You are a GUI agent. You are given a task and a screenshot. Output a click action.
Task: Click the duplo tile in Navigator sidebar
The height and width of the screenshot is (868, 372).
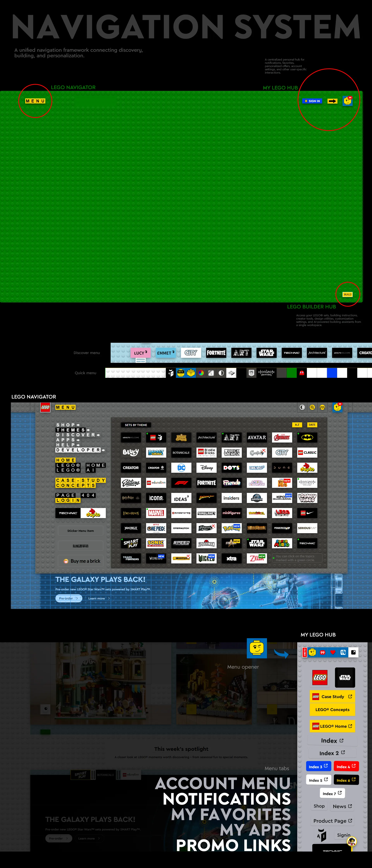93,513
